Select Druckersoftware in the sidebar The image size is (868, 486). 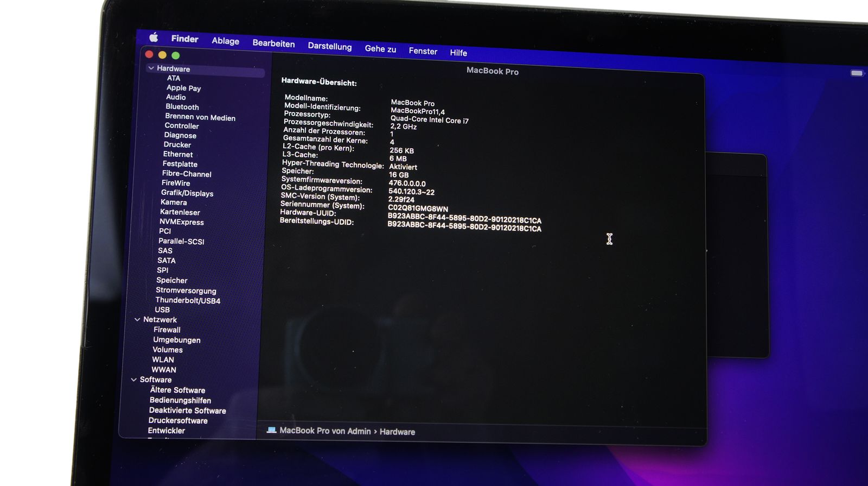178,420
